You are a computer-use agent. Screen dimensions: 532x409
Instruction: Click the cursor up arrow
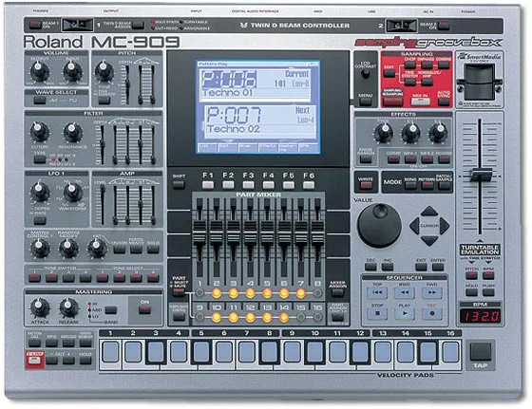[x=429, y=211]
